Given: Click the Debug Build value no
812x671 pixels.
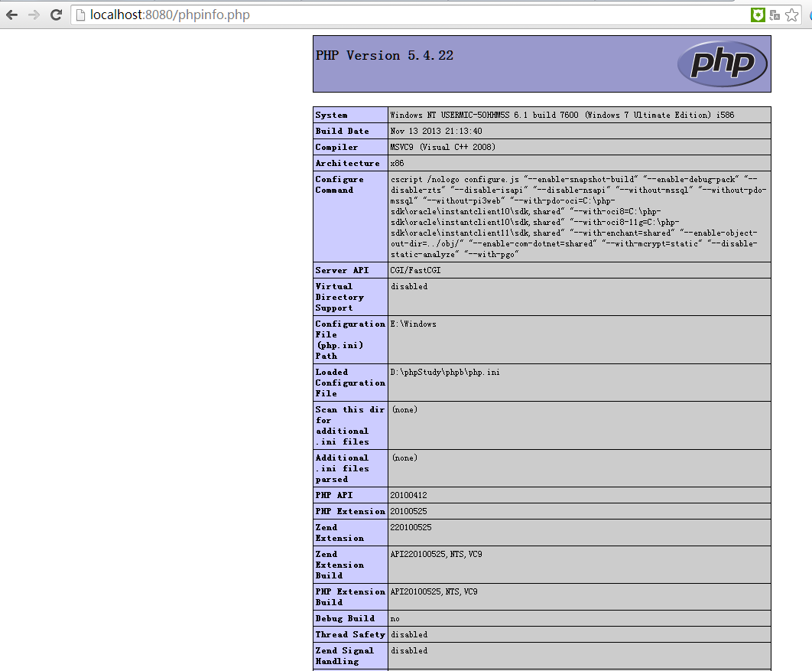Looking at the screenshot, I should 395,618.
